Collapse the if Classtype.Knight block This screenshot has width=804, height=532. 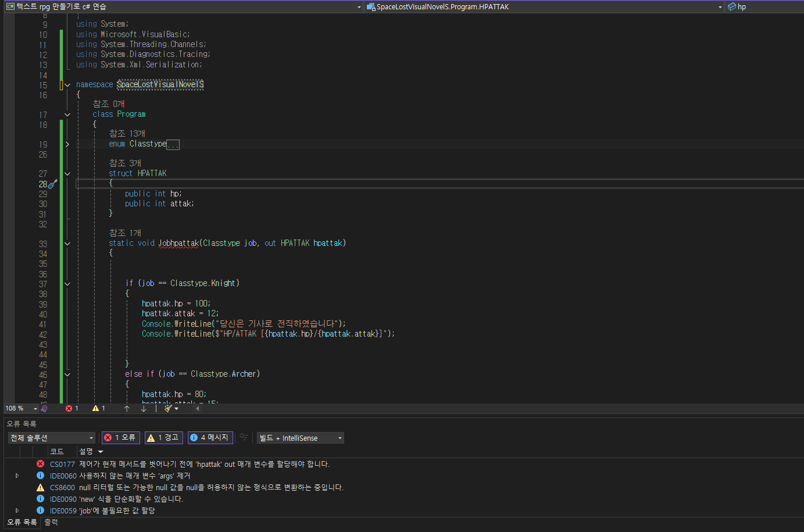67,284
